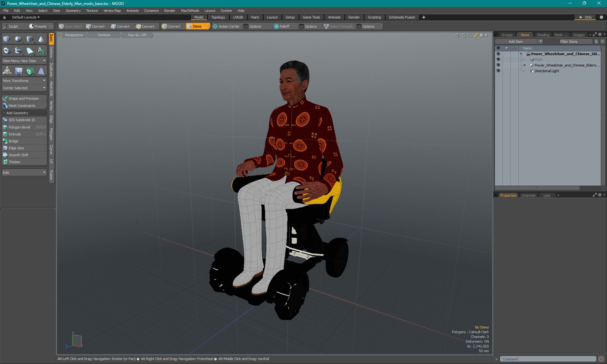Click the viewport rotate icon

[x=464, y=35]
